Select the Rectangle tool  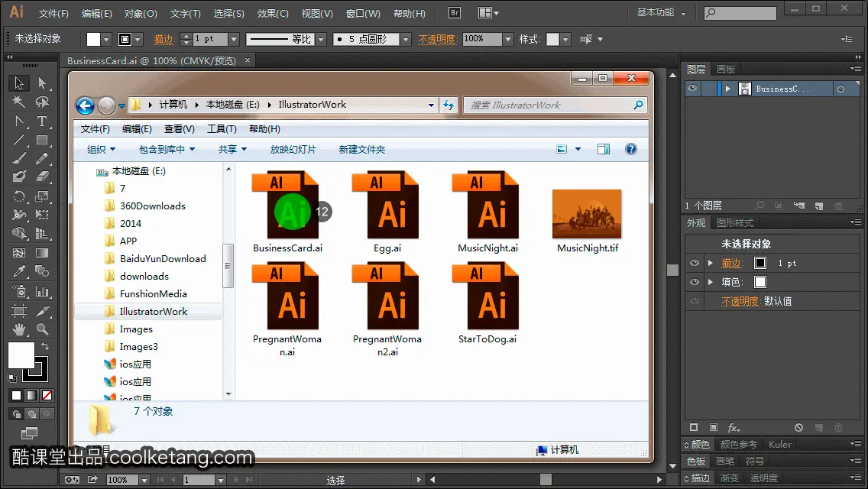42,140
